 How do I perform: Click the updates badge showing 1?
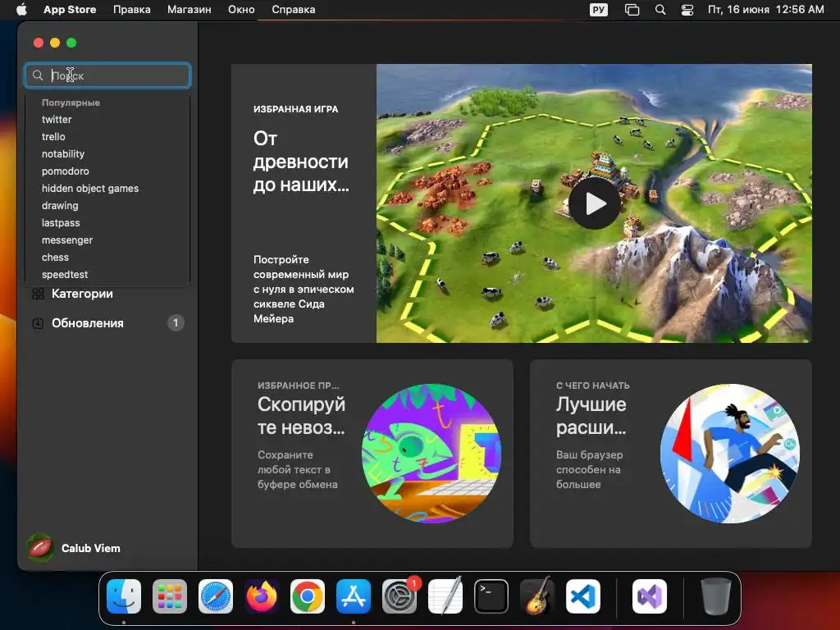click(176, 323)
